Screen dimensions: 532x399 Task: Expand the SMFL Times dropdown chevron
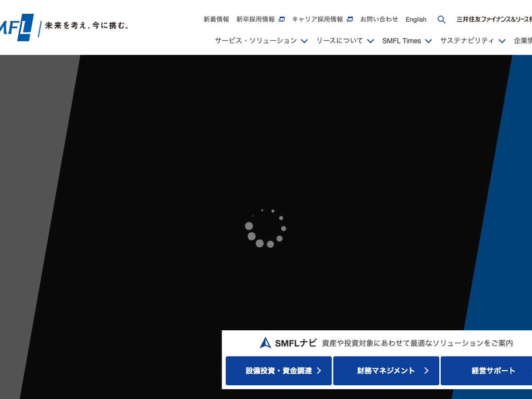(x=428, y=41)
